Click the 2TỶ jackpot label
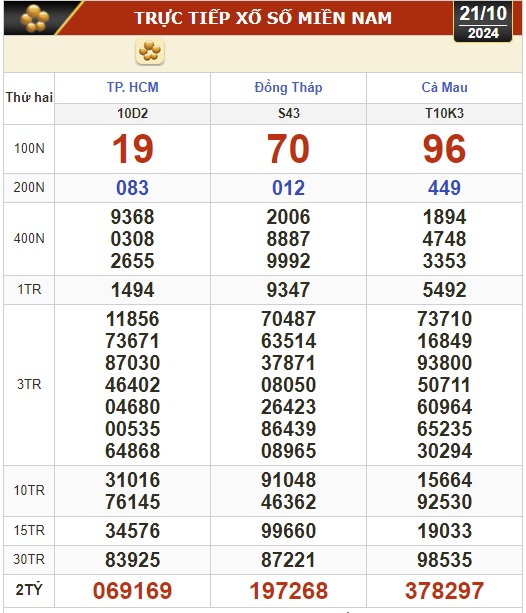526x613 pixels. click(29, 590)
